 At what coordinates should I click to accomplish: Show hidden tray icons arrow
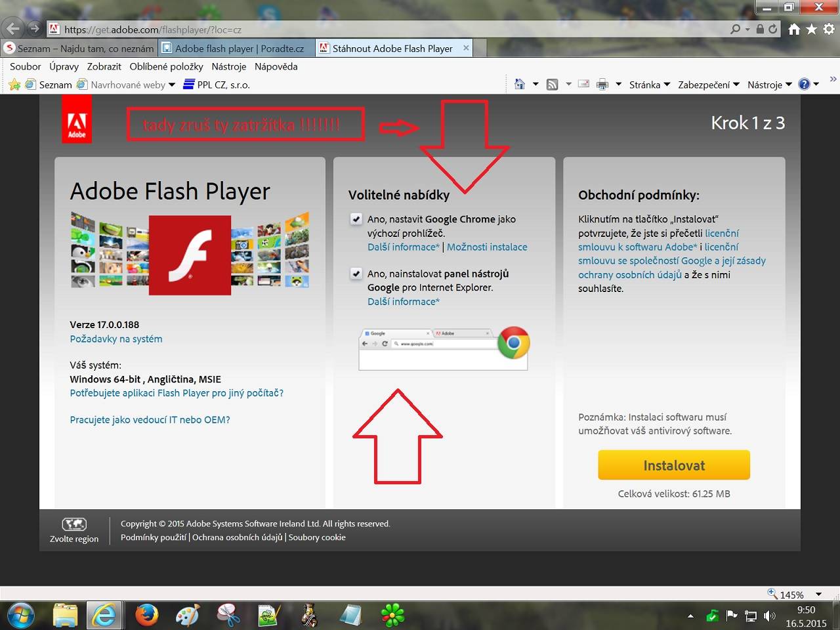click(x=690, y=616)
